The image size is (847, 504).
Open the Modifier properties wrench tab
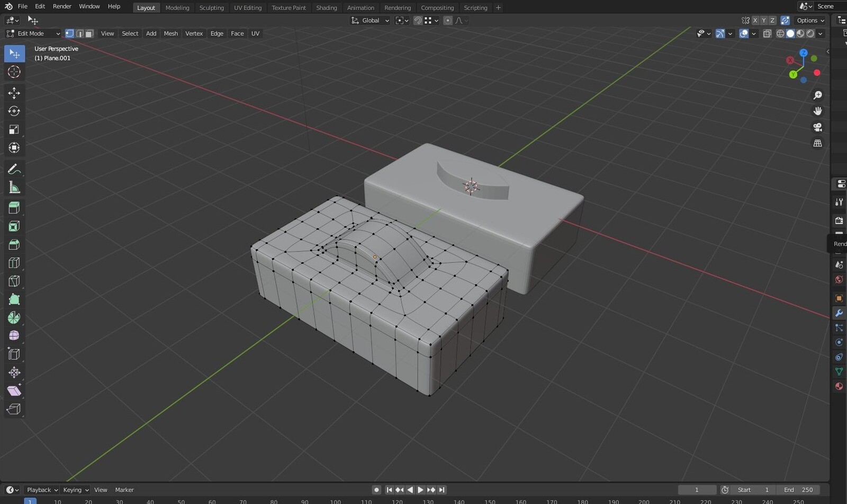[839, 313]
